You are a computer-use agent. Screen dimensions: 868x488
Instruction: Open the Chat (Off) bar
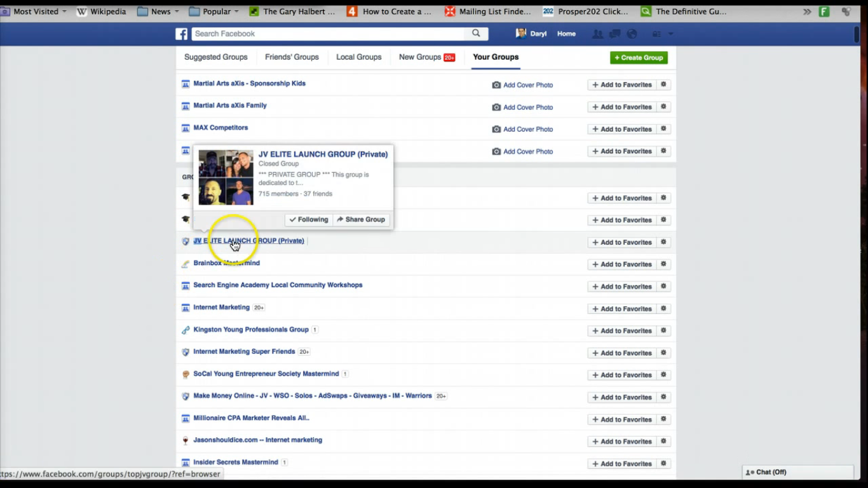tap(798, 472)
